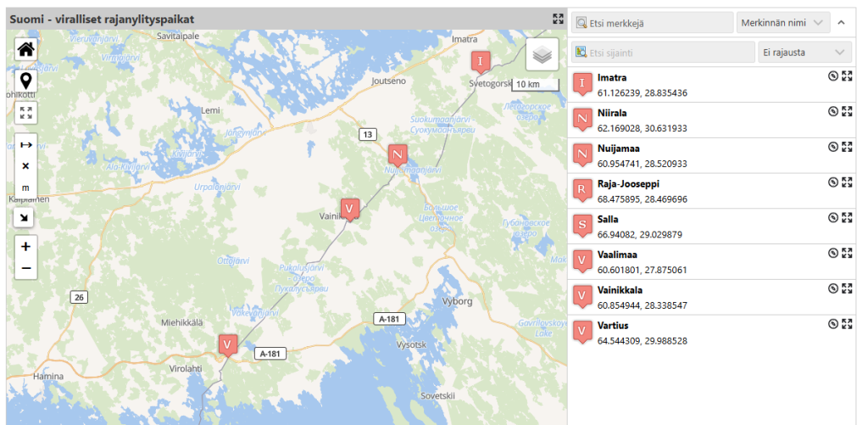This screenshot has width=868, height=425.
Task: Collapse the search panel with chevron
Action: (841, 23)
